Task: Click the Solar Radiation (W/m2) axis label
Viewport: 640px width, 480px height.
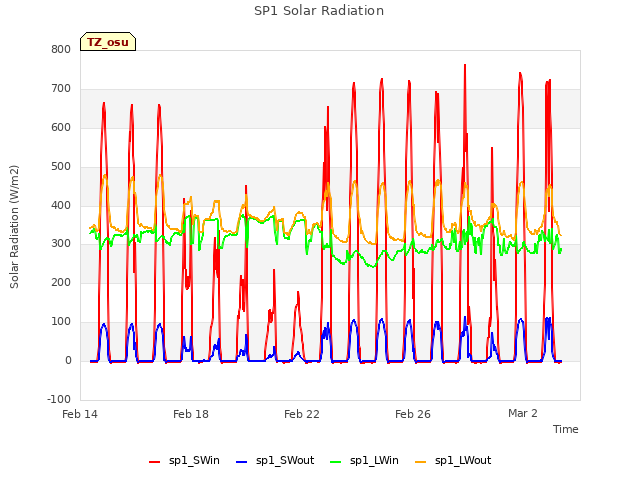Action: tap(14, 227)
